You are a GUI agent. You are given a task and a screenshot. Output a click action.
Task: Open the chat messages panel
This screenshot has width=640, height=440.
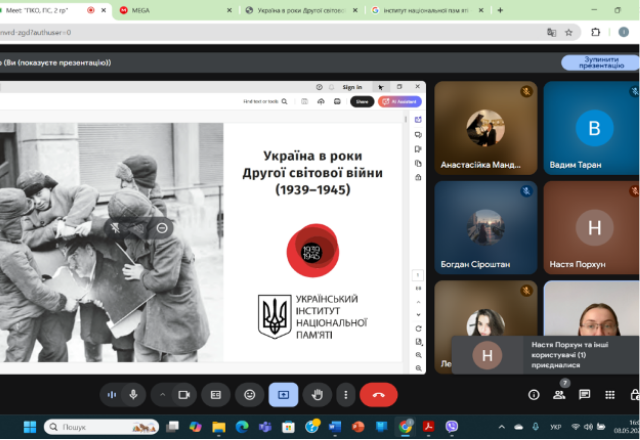(x=584, y=394)
